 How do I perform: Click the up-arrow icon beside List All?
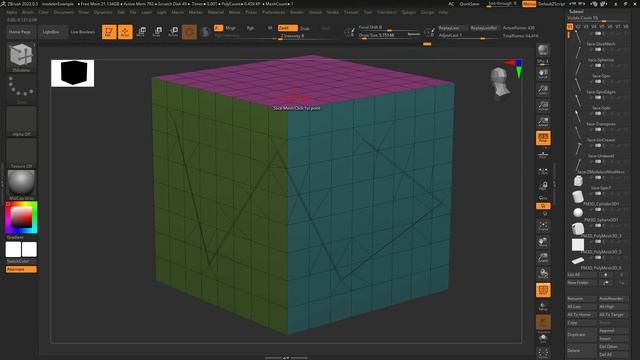[606, 275]
